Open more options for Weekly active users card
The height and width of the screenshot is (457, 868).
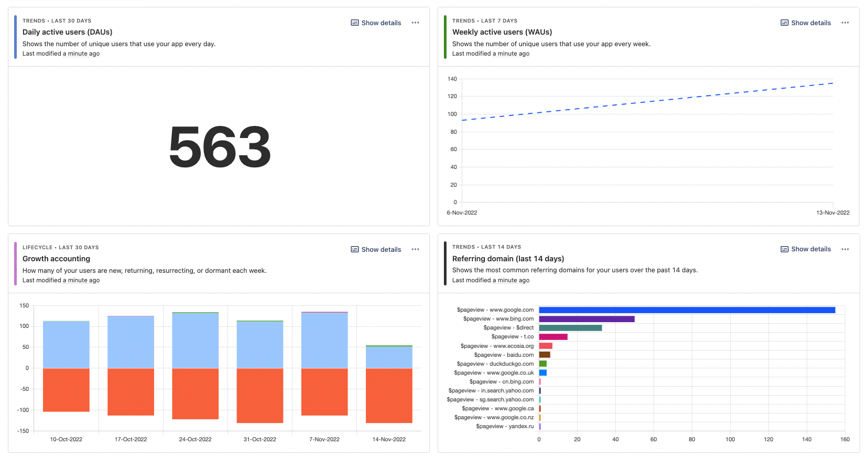tap(845, 23)
